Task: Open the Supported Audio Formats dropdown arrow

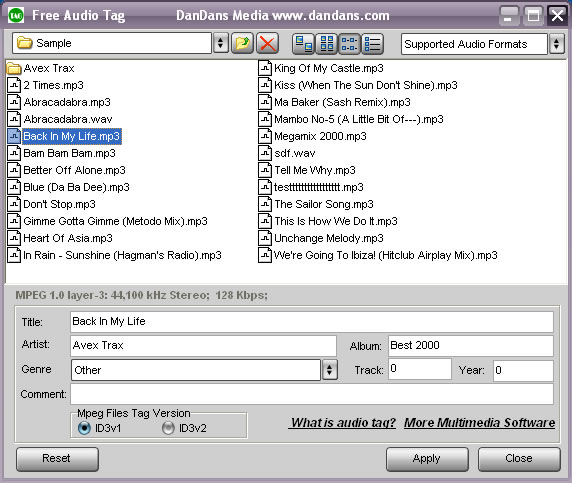Action: click(556, 44)
